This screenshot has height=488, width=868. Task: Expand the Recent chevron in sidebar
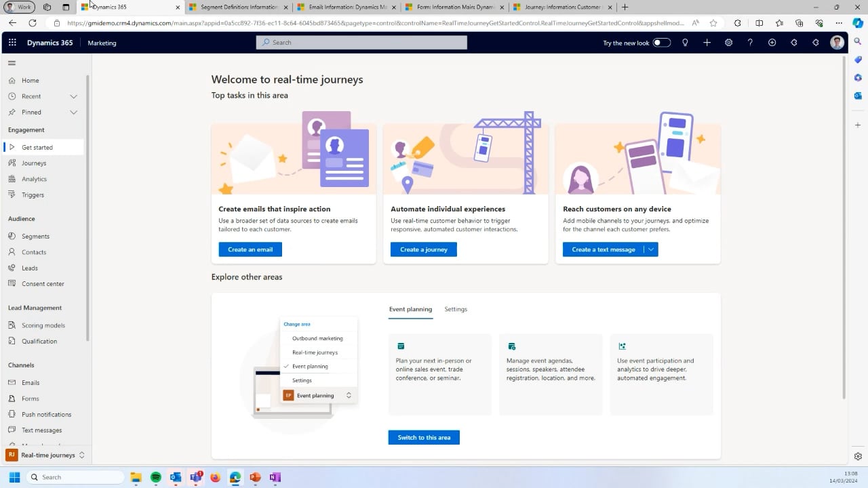[x=73, y=96]
